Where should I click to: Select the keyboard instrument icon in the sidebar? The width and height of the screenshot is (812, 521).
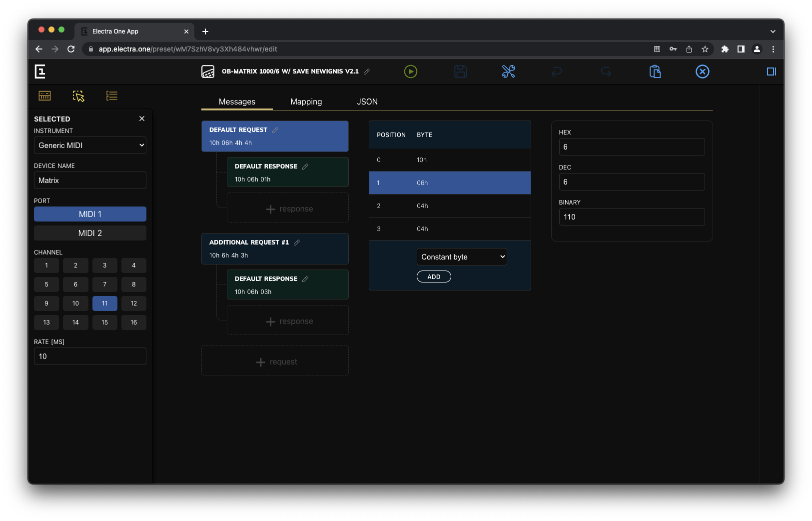pyautogui.click(x=44, y=95)
